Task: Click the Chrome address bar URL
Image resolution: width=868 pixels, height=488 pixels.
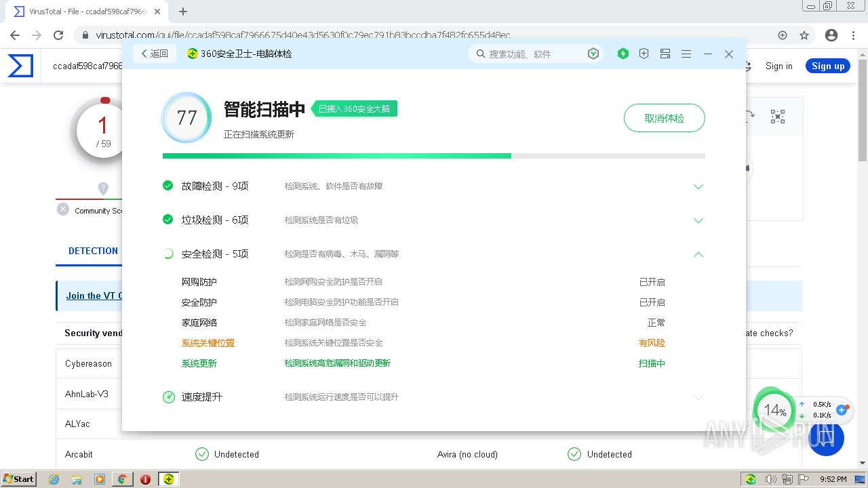Action: [303, 35]
